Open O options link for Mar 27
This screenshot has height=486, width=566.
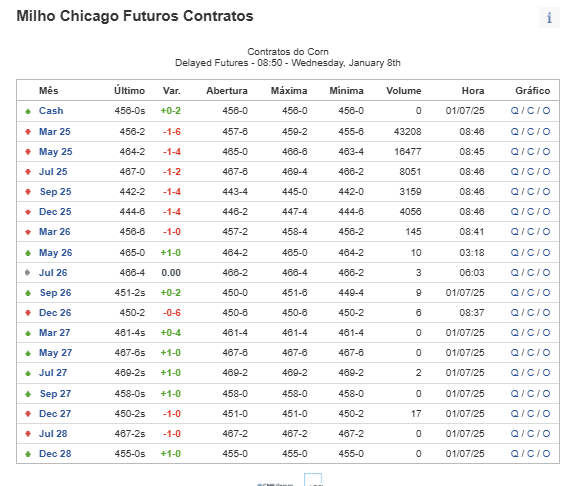pyautogui.click(x=546, y=333)
